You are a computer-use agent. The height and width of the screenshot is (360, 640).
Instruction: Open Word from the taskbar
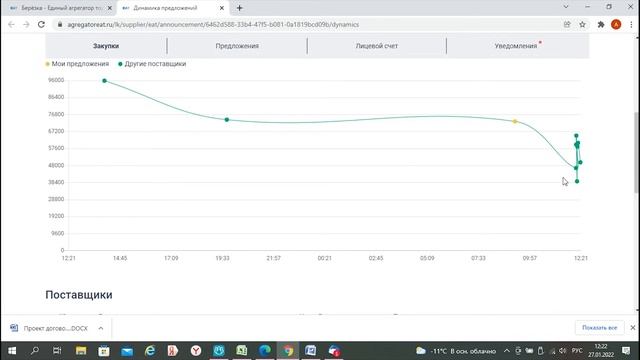point(311,351)
